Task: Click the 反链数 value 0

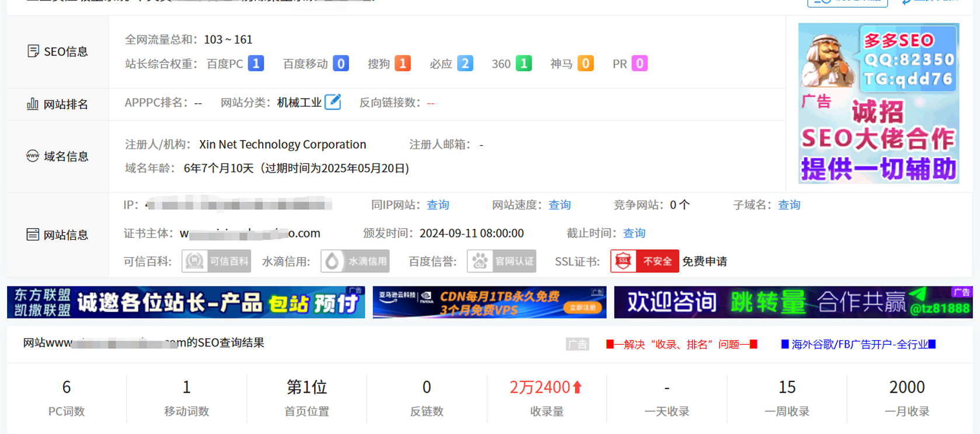Action: [427, 387]
